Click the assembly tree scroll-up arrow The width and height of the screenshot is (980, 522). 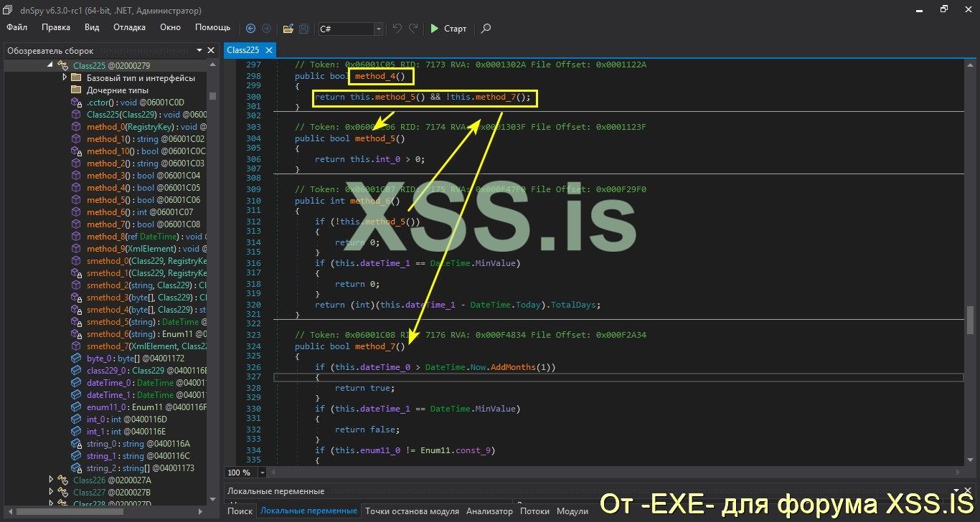coord(212,65)
